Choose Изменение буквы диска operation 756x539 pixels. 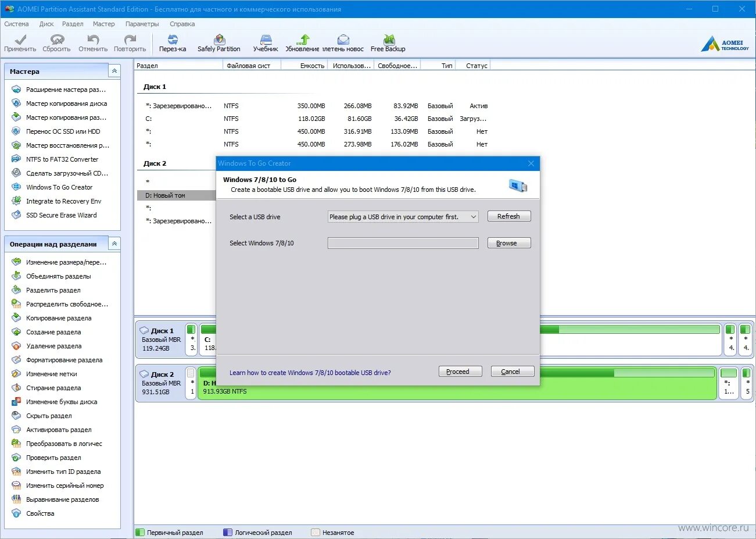[62, 402]
